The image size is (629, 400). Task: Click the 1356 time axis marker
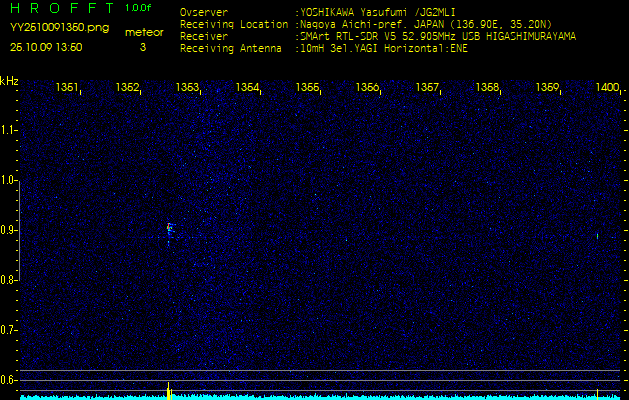(367, 87)
